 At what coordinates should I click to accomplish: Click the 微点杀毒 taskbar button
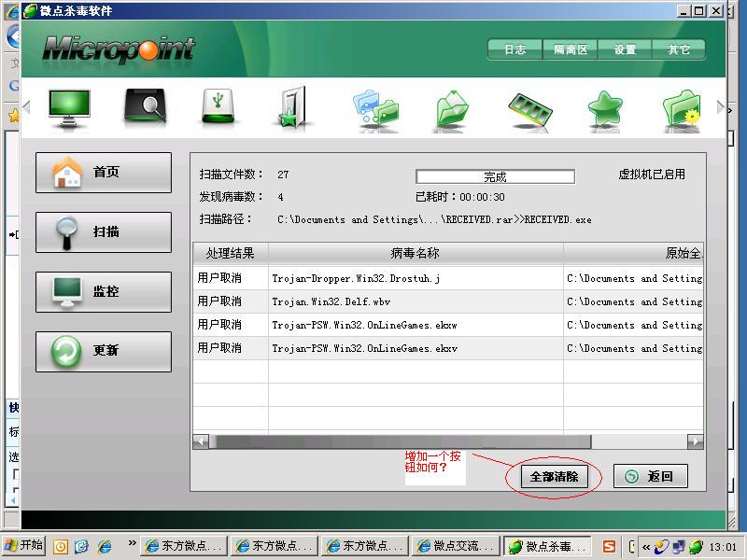pyautogui.click(x=547, y=546)
